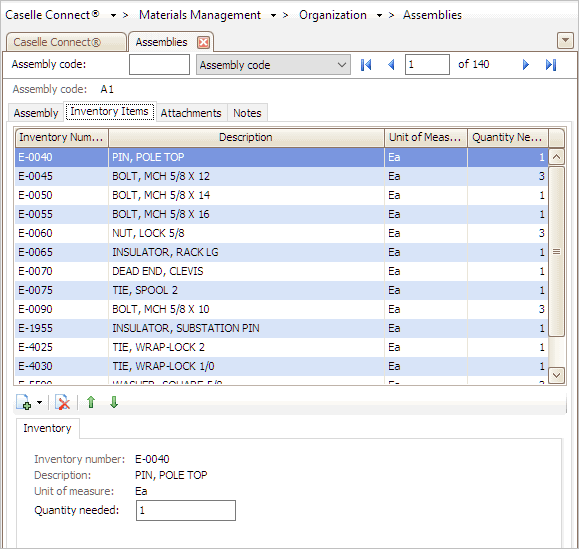Select TIE, SPOOL 2 description cell

coord(246,290)
